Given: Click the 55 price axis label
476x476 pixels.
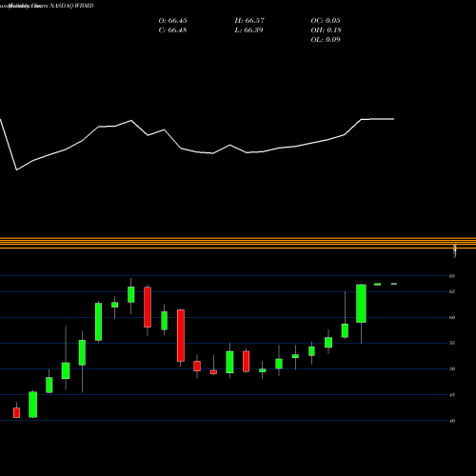Looking at the screenshot, I should point(452,343).
